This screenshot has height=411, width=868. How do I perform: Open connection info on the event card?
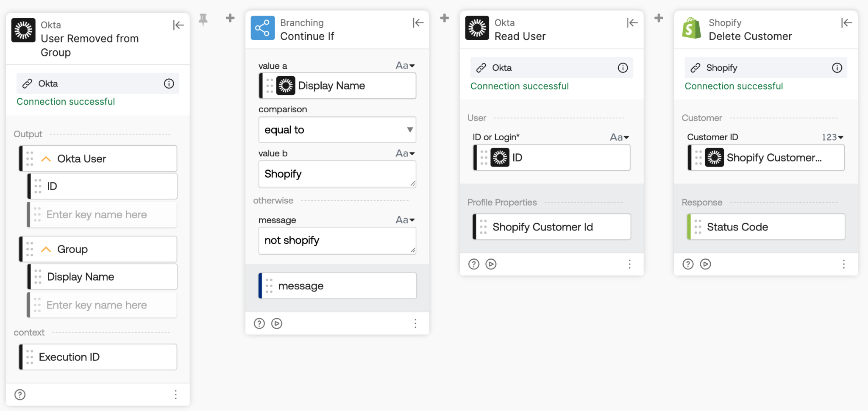[x=169, y=83]
